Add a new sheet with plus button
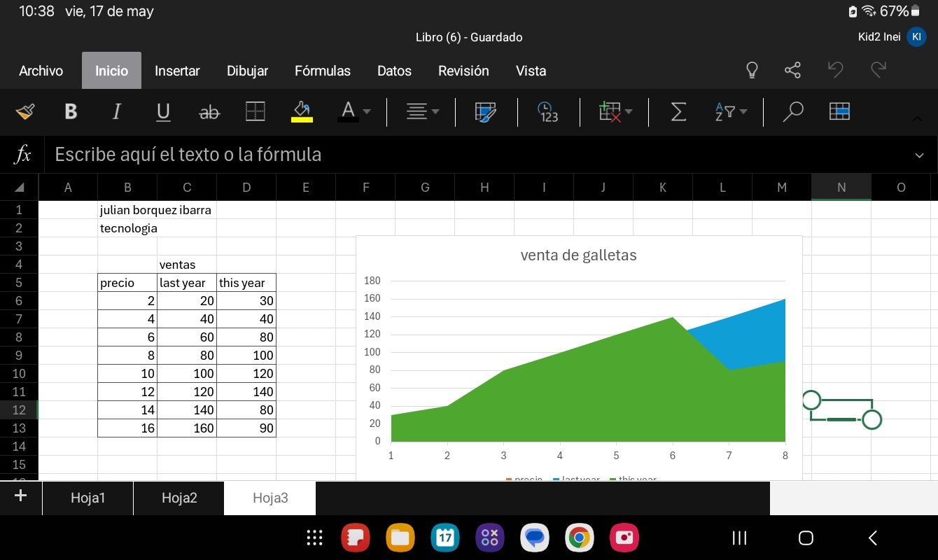 [x=20, y=496]
